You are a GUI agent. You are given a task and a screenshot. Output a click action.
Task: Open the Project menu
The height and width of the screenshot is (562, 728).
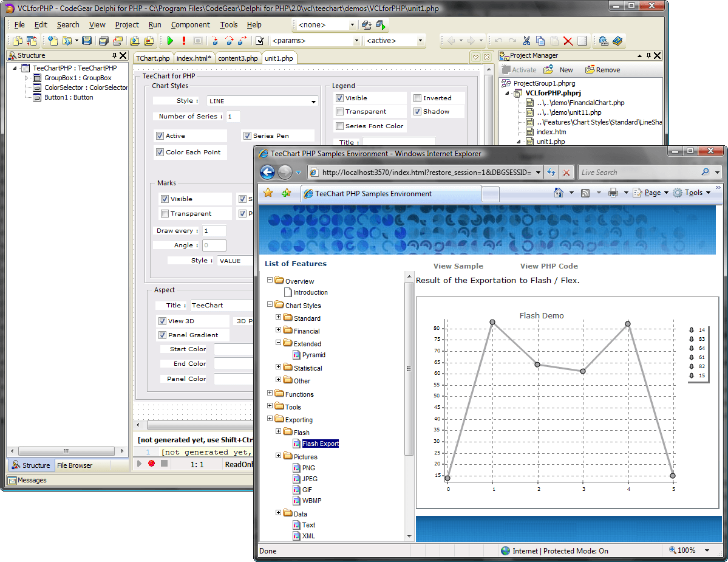click(x=127, y=25)
